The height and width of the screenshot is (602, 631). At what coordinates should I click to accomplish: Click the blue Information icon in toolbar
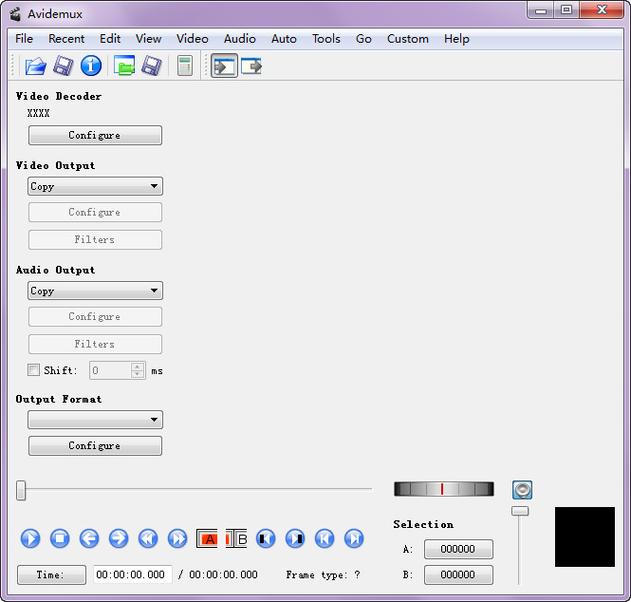pyautogui.click(x=91, y=66)
